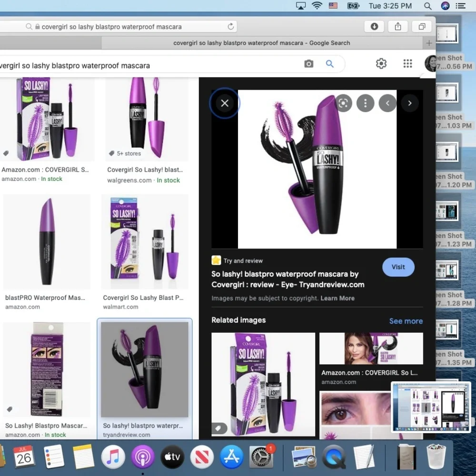
Task: Reload the page in Safari
Action: (x=231, y=27)
